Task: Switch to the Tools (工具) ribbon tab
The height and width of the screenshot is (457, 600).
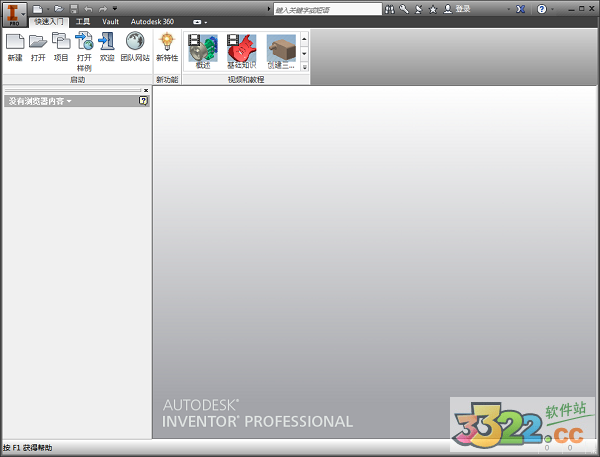Action: tap(84, 21)
